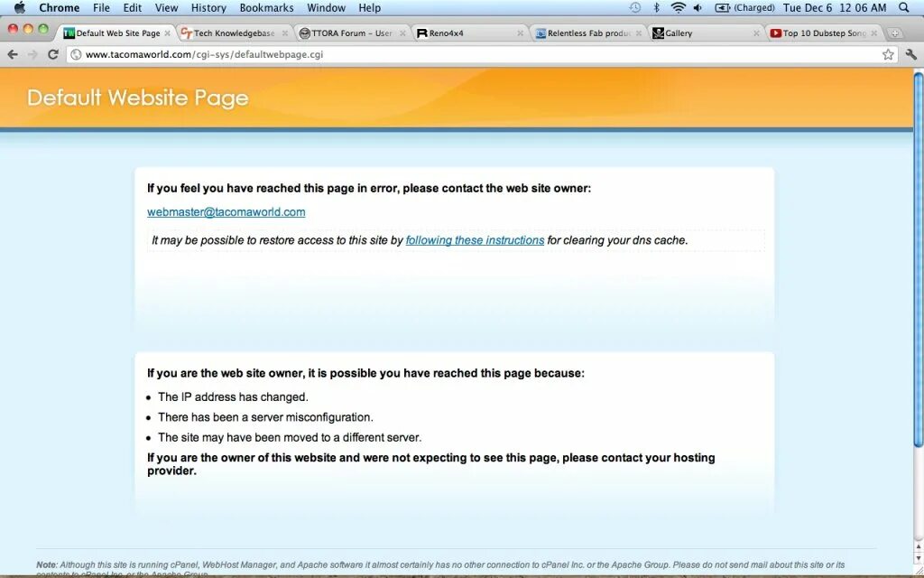Close the Reno4x4 tab
This screenshot has width=924, height=578.
[x=521, y=33]
